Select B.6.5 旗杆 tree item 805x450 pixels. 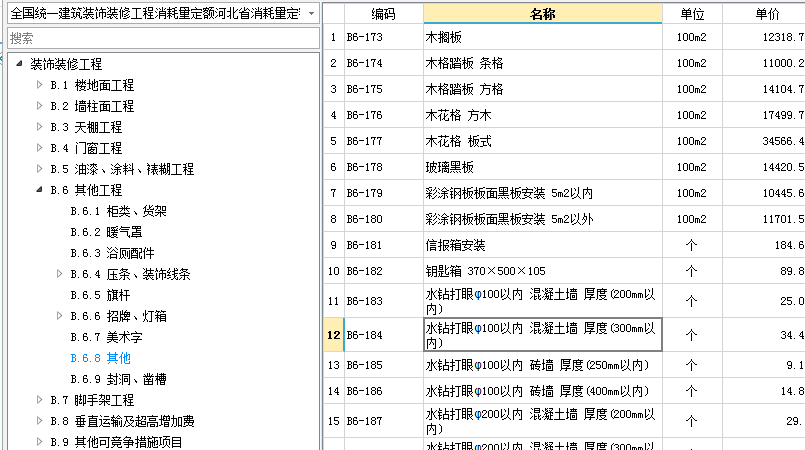[x=100, y=295]
